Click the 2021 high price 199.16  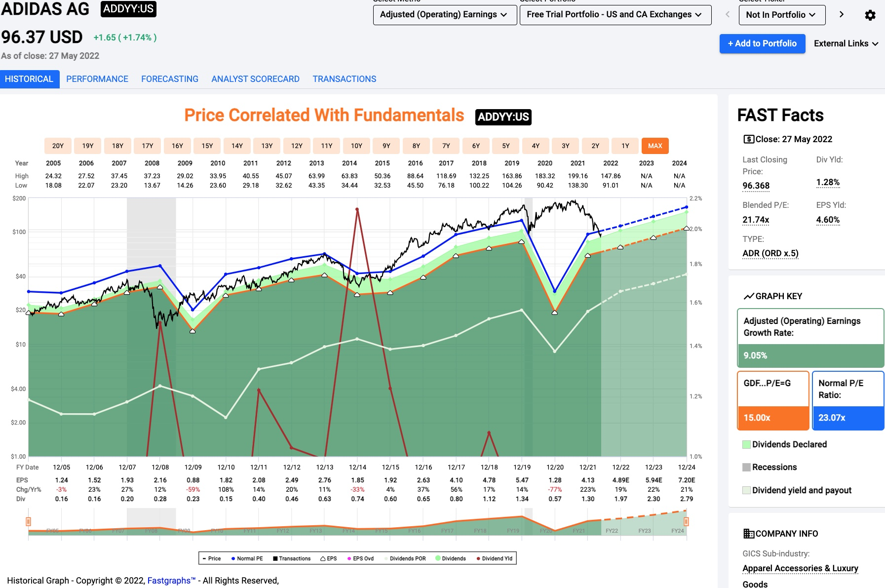pyautogui.click(x=577, y=176)
